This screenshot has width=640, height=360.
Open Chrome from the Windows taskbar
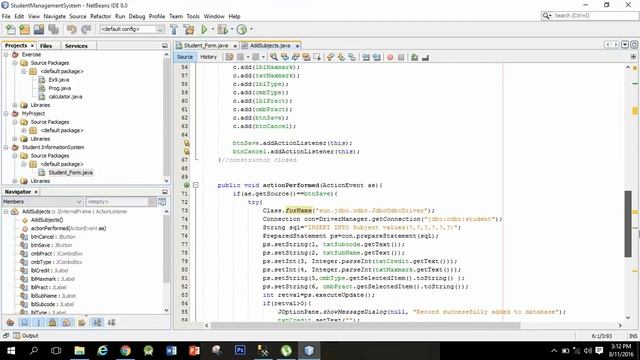point(125,351)
